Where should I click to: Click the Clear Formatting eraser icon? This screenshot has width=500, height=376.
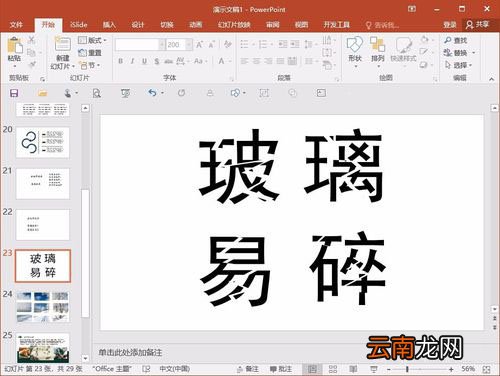click(228, 44)
